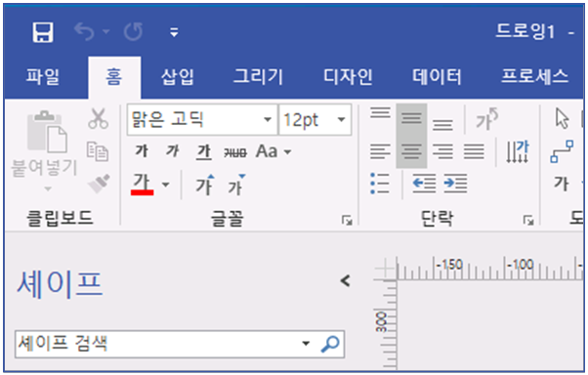Viewport: 588px width, 375px height.
Task: Click the increase indent icon
Action: pos(455,184)
